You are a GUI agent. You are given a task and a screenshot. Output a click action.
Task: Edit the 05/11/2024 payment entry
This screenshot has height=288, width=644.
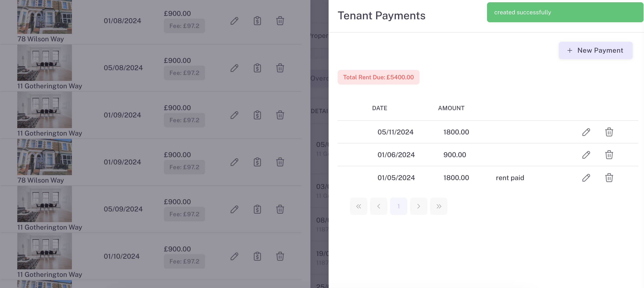(x=586, y=132)
